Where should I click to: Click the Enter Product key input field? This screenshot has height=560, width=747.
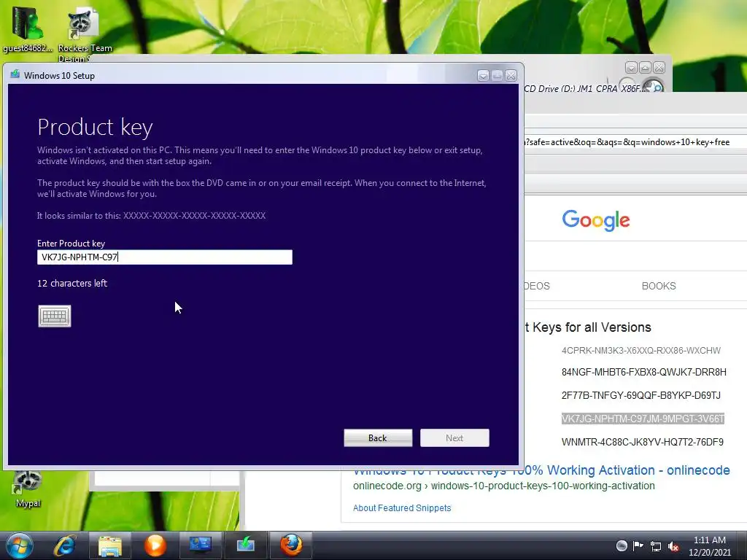click(x=164, y=257)
